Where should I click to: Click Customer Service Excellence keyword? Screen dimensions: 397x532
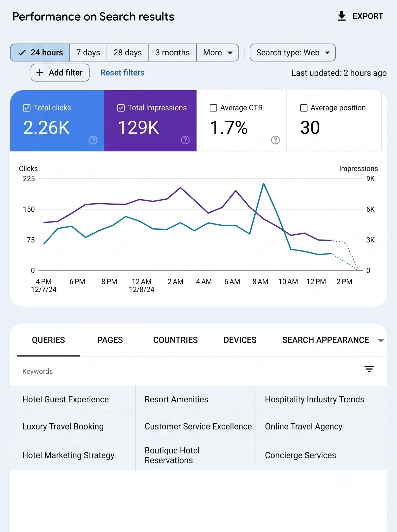(198, 426)
